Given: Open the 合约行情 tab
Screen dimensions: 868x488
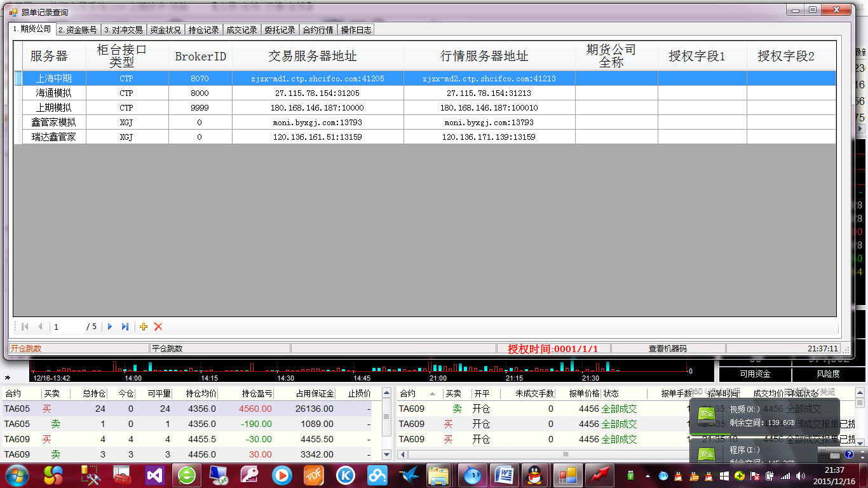Looking at the screenshot, I should 318,30.
